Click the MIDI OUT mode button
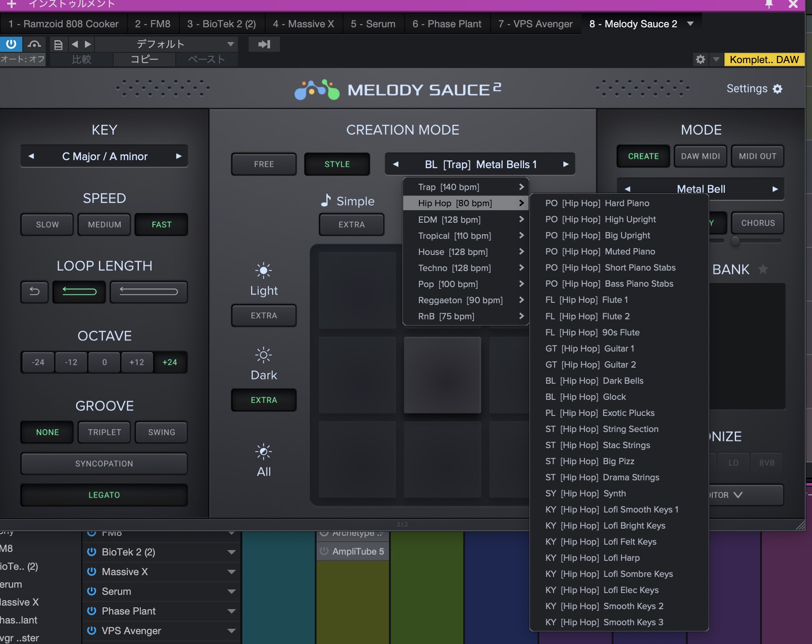Image resolution: width=812 pixels, height=644 pixels. click(x=757, y=156)
